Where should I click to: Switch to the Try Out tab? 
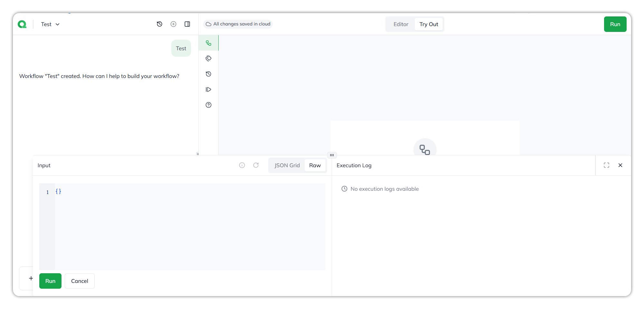[429, 24]
